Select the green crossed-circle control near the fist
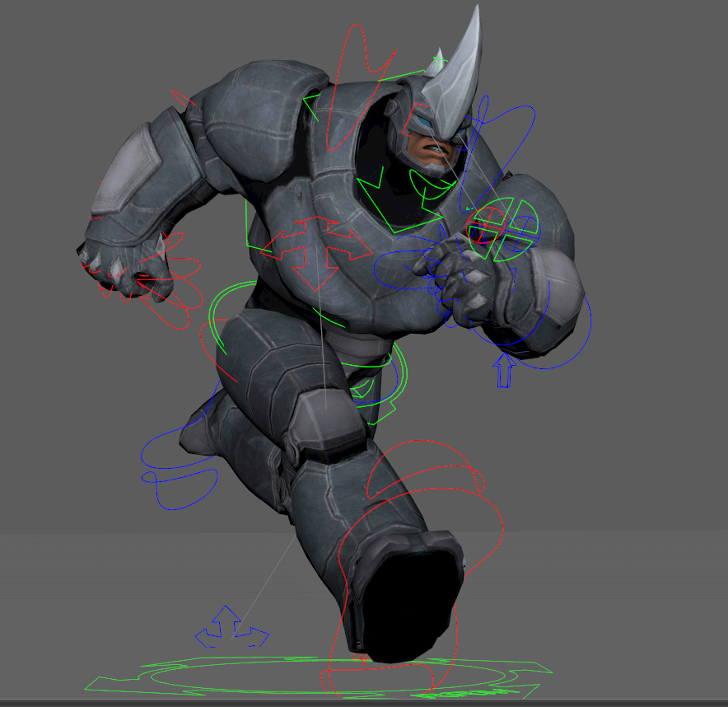The width and height of the screenshot is (728, 707). (504, 228)
